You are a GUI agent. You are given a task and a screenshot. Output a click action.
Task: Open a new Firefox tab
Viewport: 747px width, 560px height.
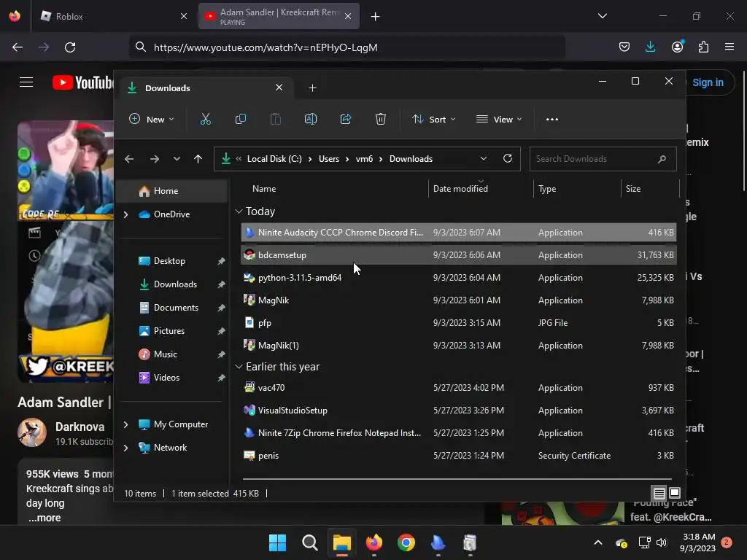coord(376,17)
